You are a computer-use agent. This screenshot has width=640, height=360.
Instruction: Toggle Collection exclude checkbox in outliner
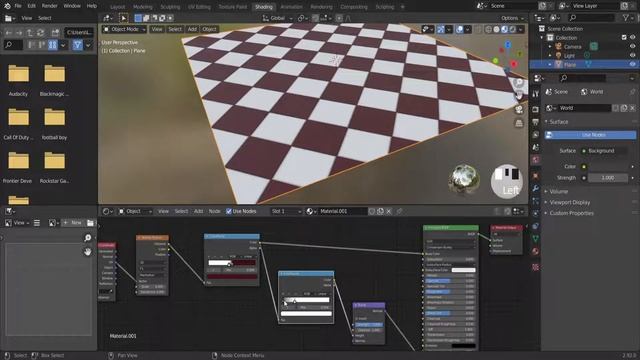624,38
